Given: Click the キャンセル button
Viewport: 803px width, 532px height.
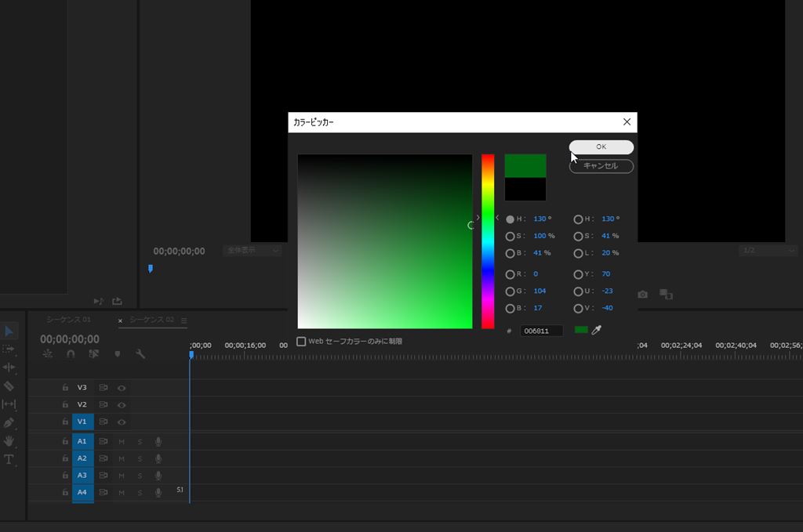Looking at the screenshot, I should pos(601,166).
